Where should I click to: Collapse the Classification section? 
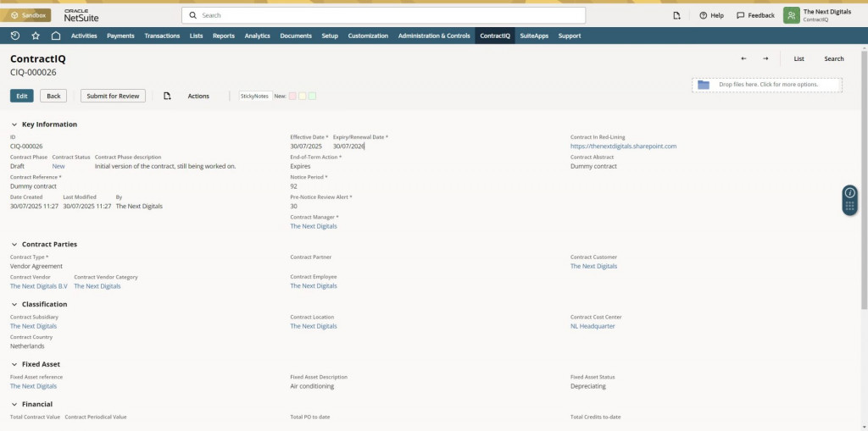[x=14, y=304]
